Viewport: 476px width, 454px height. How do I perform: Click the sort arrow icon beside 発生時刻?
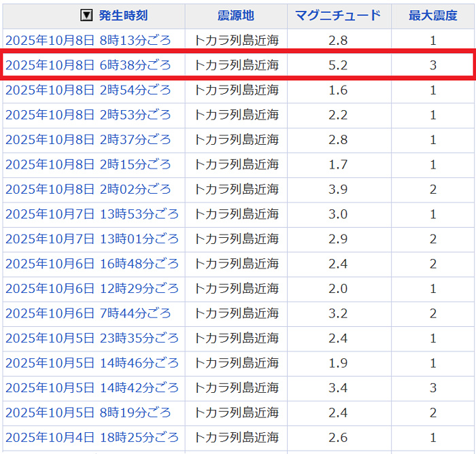(x=86, y=16)
